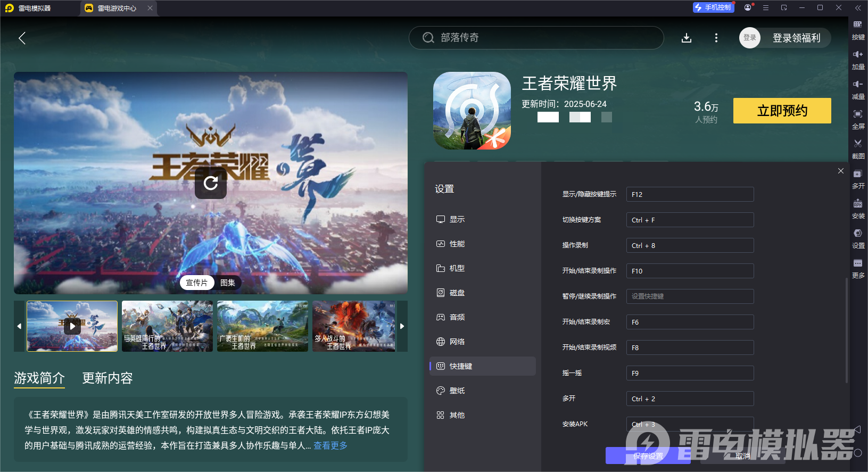
Task: Open the 多人战斗的王者世界 thumbnail
Action: (x=354, y=326)
